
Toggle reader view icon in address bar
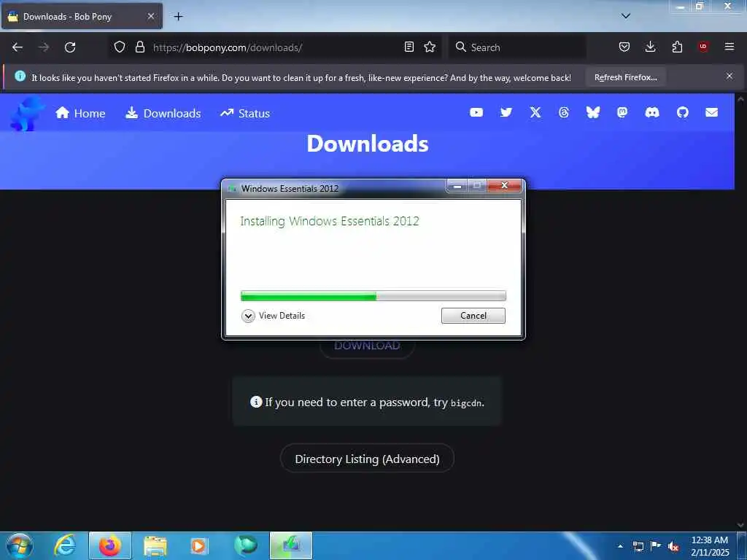coord(409,47)
